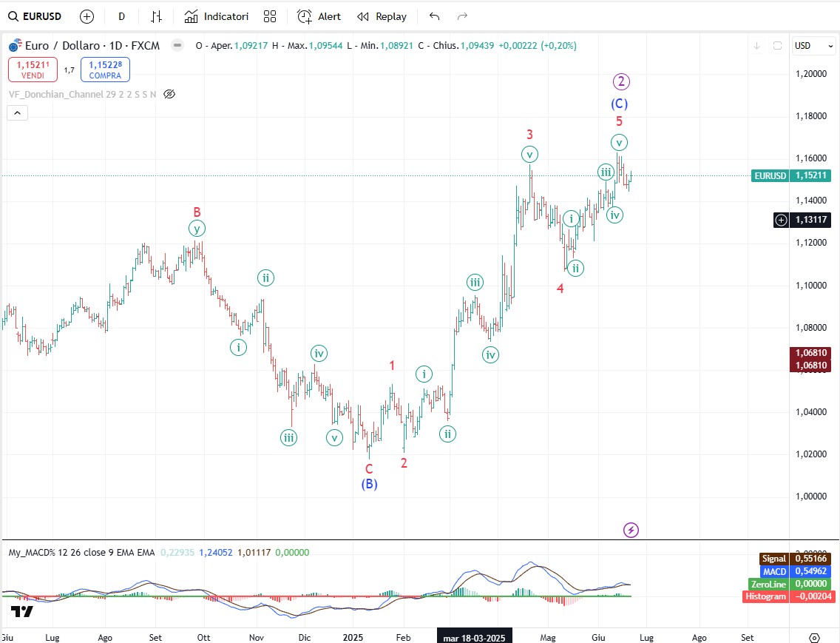
Task: Open the USD currency dropdown
Action: tap(813, 46)
